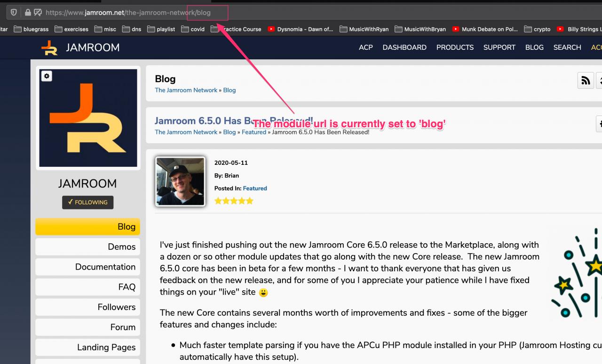Open the Billy Strings YouTube bookmark
The image size is (602, 364).
point(579,29)
